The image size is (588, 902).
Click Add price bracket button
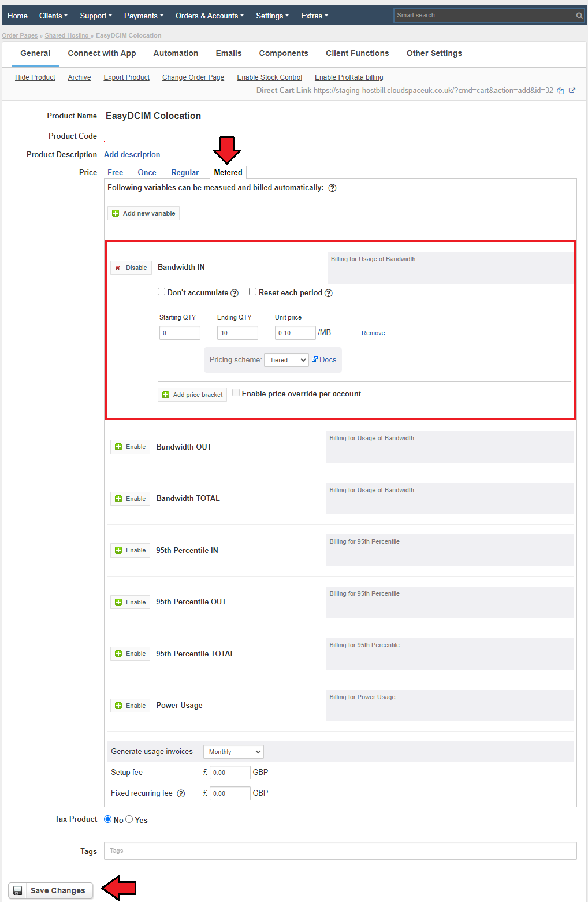click(x=192, y=395)
